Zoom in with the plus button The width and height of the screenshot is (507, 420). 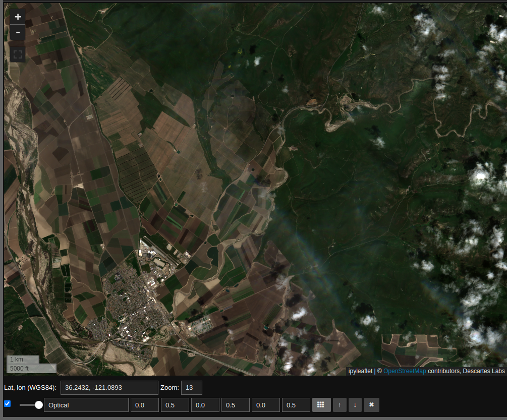tap(18, 17)
